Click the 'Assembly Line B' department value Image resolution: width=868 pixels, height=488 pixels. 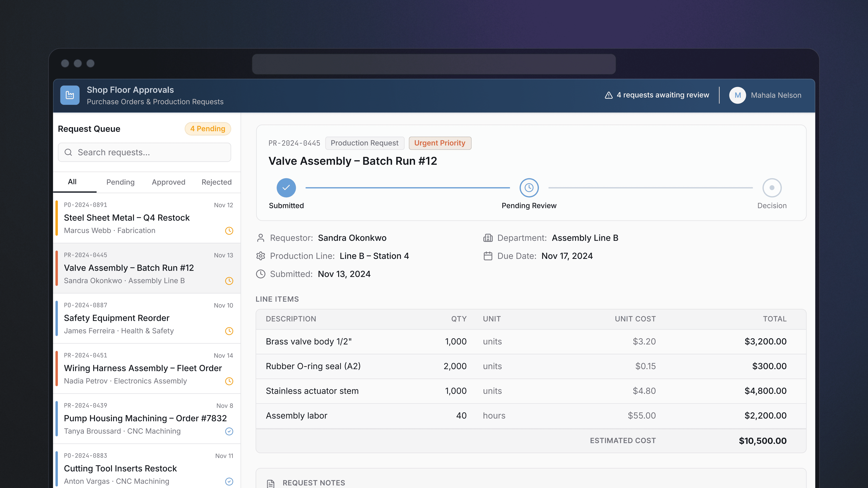tap(585, 238)
